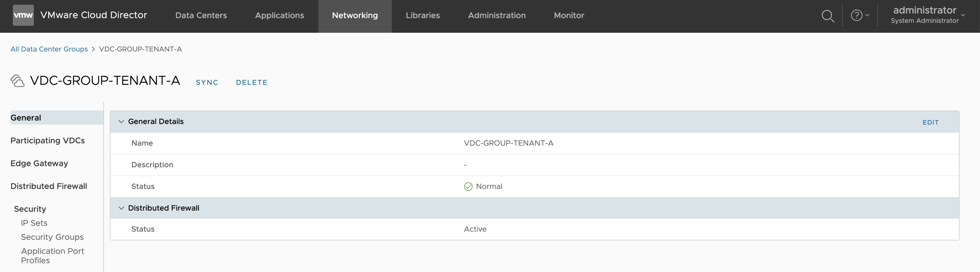
Task: Go to the Libraries tab
Action: tap(422, 16)
